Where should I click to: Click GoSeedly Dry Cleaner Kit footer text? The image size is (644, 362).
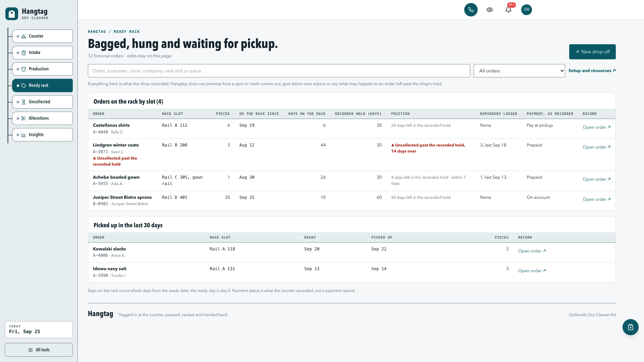(592, 315)
